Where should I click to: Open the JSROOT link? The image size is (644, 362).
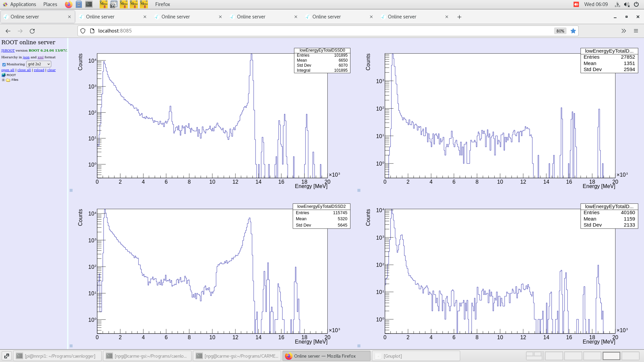click(x=8, y=51)
